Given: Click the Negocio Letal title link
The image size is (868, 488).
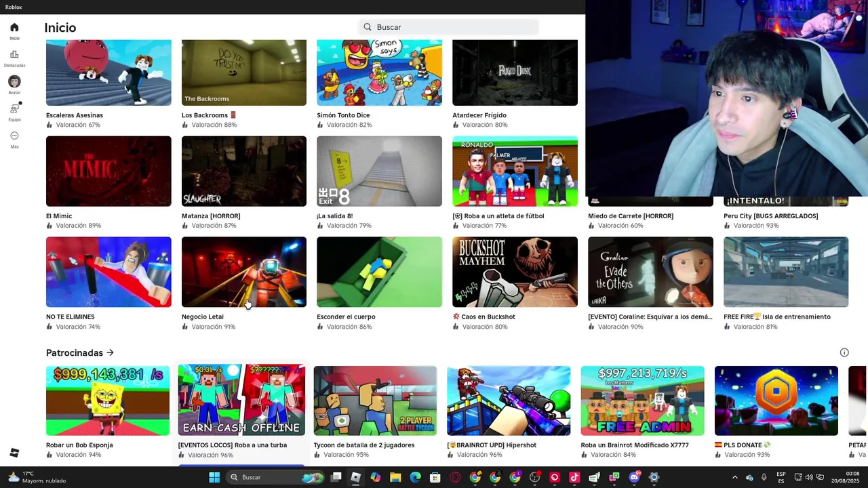Looking at the screenshot, I should tap(203, 317).
